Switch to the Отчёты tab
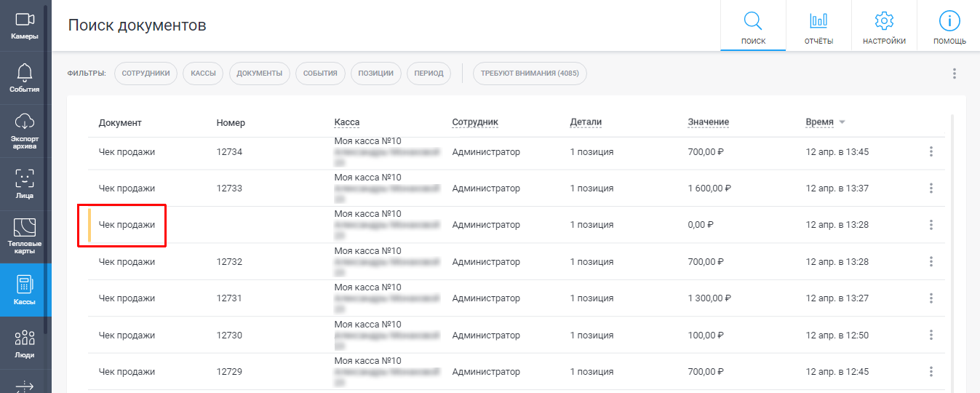The width and height of the screenshot is (980, 393). coord(818,25)
